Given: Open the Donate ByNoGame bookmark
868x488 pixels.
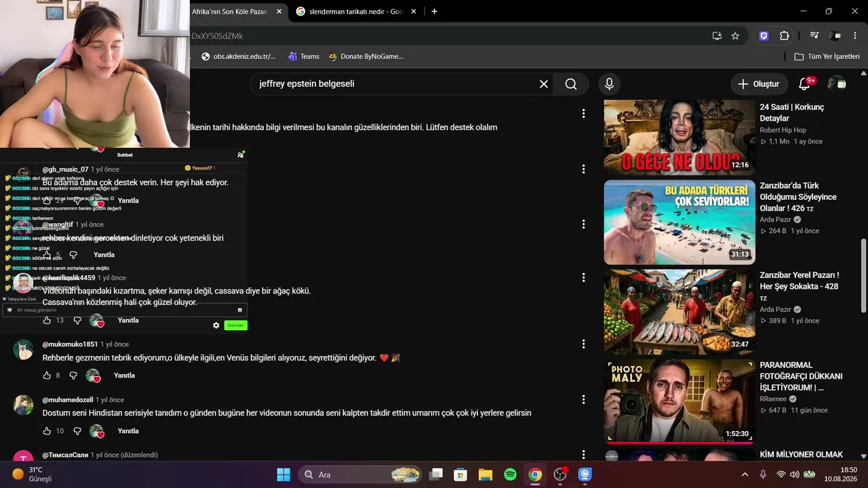Looking at the screenshot, I should coord(366,56).
